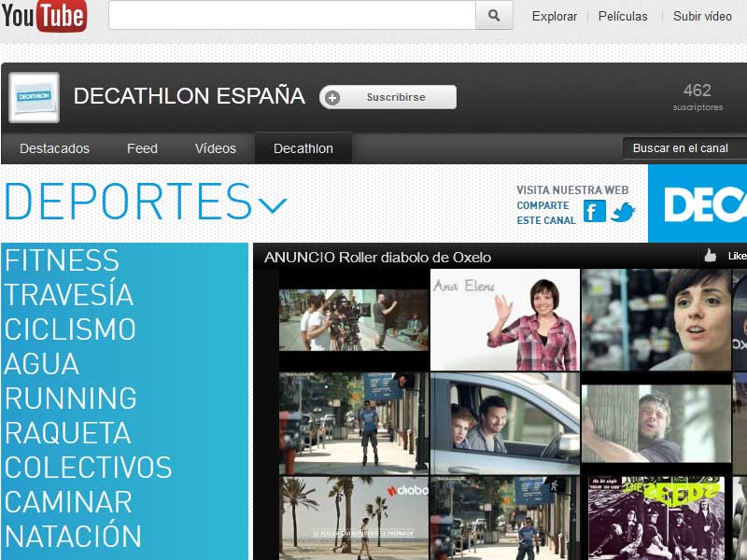The image size is (747, 560).
Task: Select the TRAVESÍA sport category
Action: (69, 293)
